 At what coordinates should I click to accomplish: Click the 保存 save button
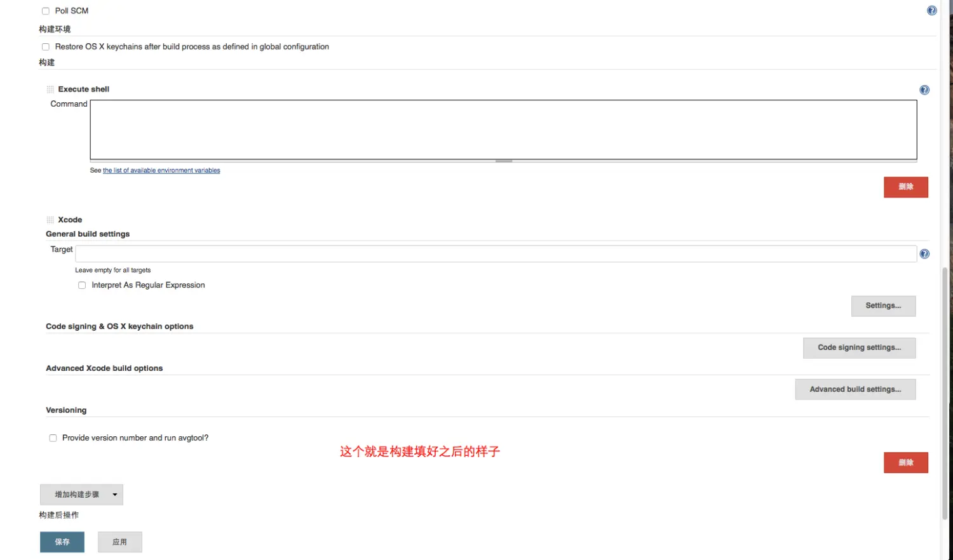pos(62,542)
